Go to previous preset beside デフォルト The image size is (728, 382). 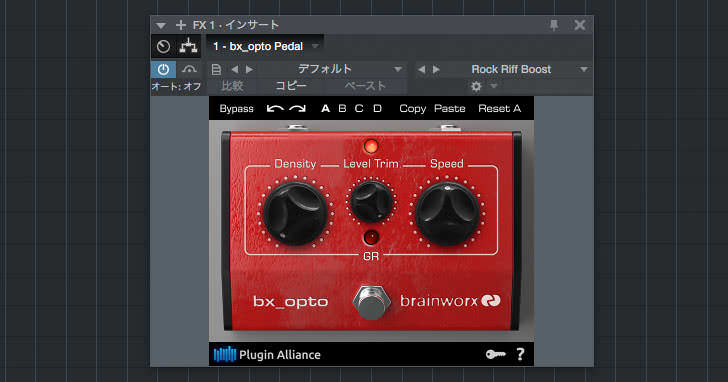coord(234,70)
